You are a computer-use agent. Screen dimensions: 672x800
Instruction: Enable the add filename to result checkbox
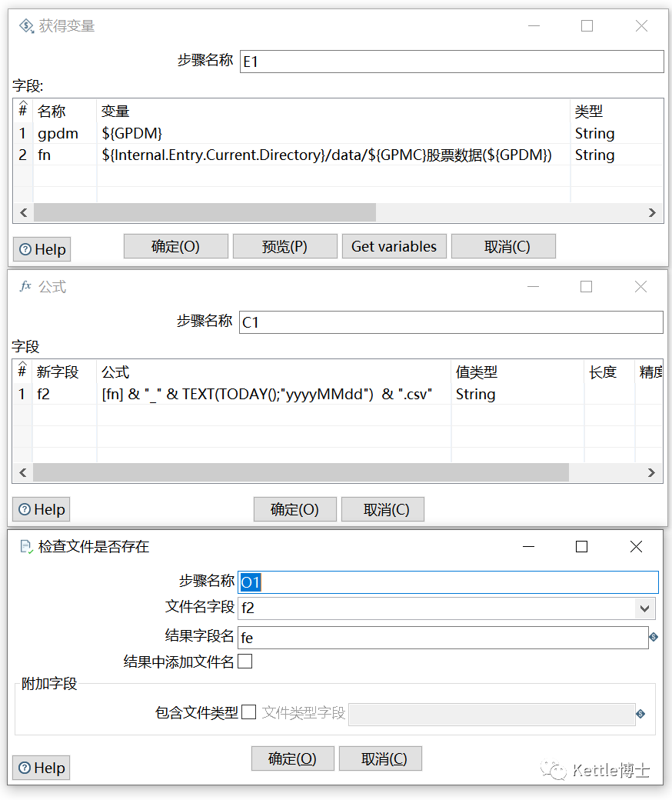coord(245,662)
